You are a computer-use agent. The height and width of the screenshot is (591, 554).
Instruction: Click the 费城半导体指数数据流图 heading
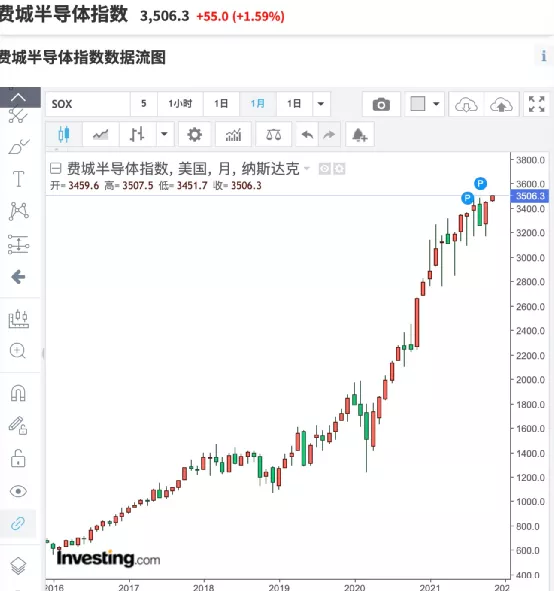click(x=83, y=57)
